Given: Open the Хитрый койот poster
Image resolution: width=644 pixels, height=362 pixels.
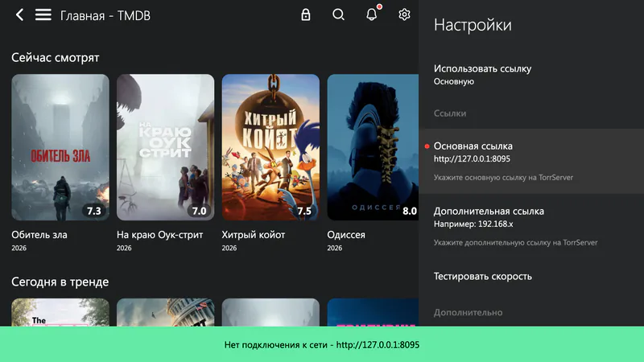Looking at the screenshot, I should pos(270,147).
